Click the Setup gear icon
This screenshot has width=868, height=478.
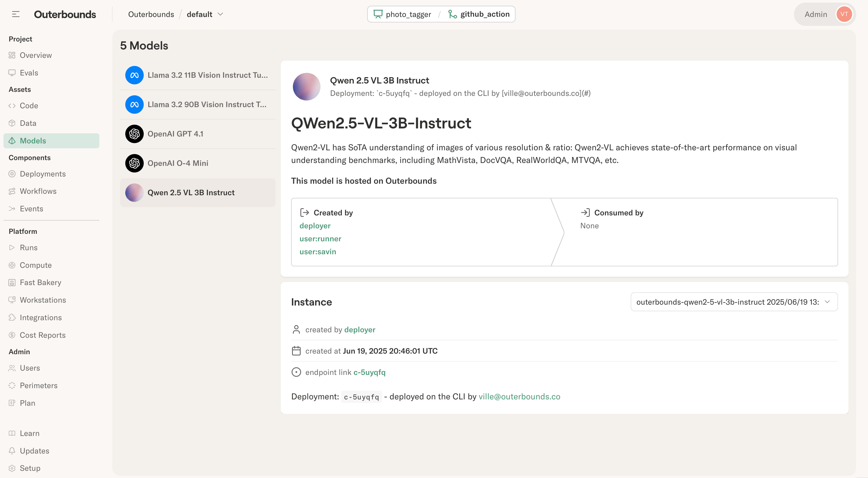pos(12,468)
